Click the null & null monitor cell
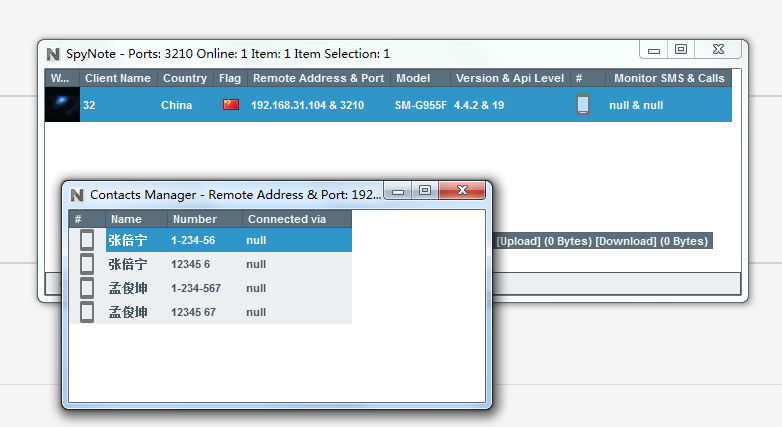 pos(636,105)
